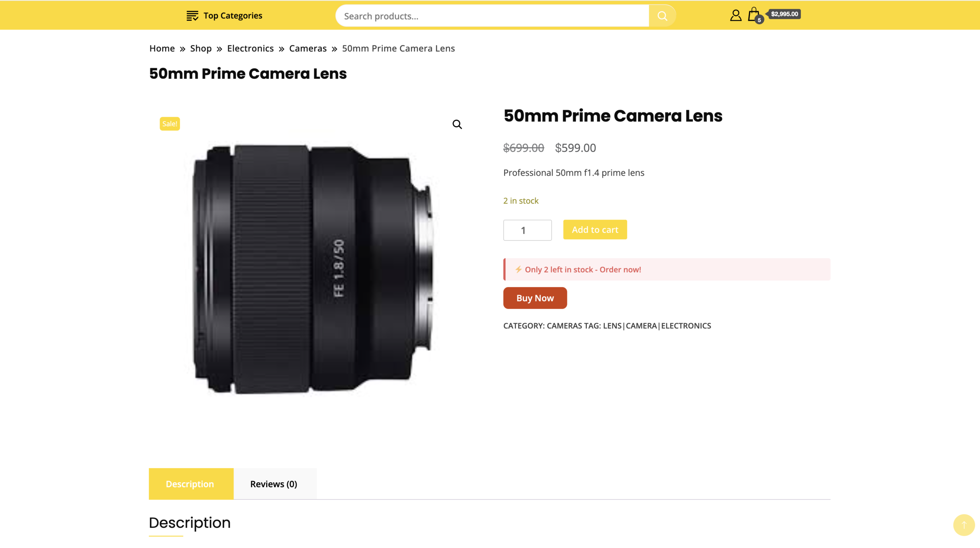Click the cart total $2,995.00 badge
The height and width of the screenshot is (548, 980).
(x=784, y=14)
